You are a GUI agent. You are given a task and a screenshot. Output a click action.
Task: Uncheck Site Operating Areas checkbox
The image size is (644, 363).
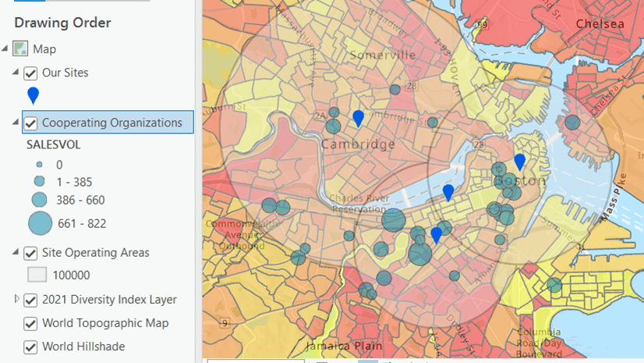click(30, 253)
